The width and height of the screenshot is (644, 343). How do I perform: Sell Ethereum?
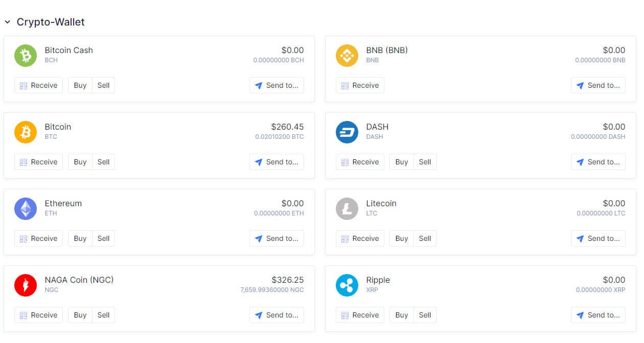click(x=104, y=238)
